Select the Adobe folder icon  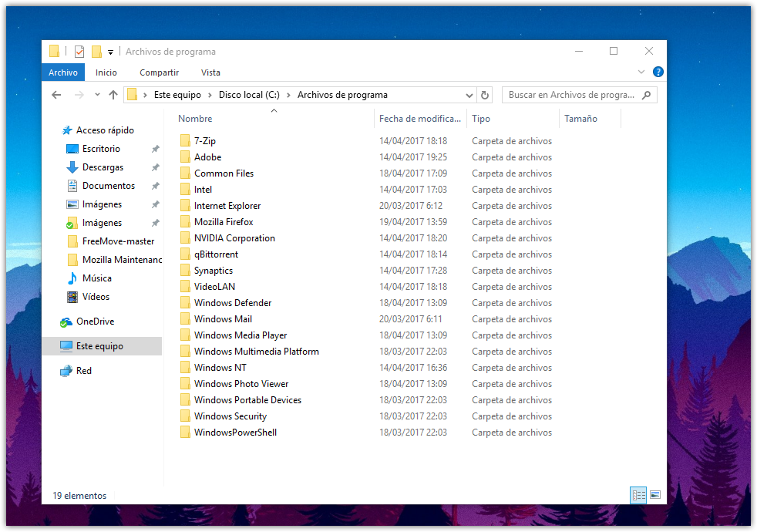tap(185, 157)
